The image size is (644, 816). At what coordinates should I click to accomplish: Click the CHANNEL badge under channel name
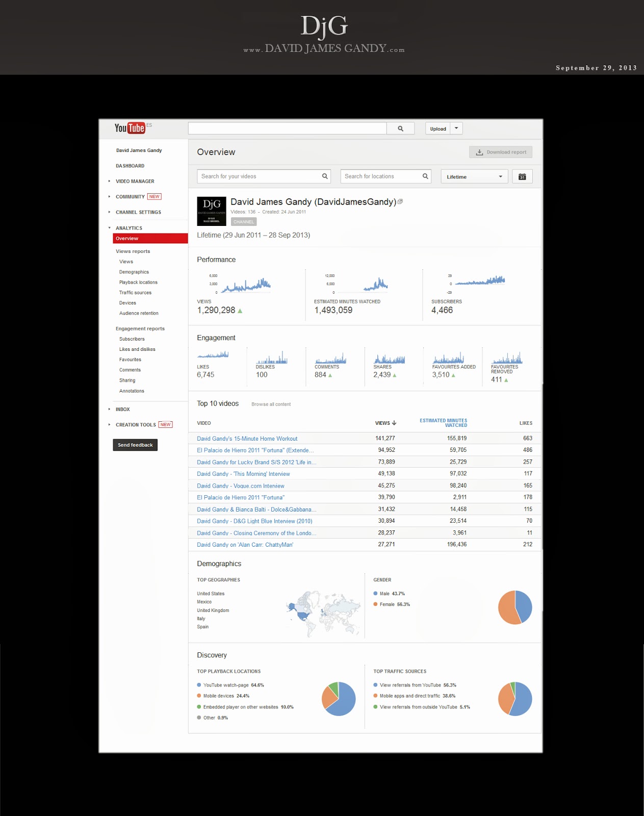[x=244, y=222]
